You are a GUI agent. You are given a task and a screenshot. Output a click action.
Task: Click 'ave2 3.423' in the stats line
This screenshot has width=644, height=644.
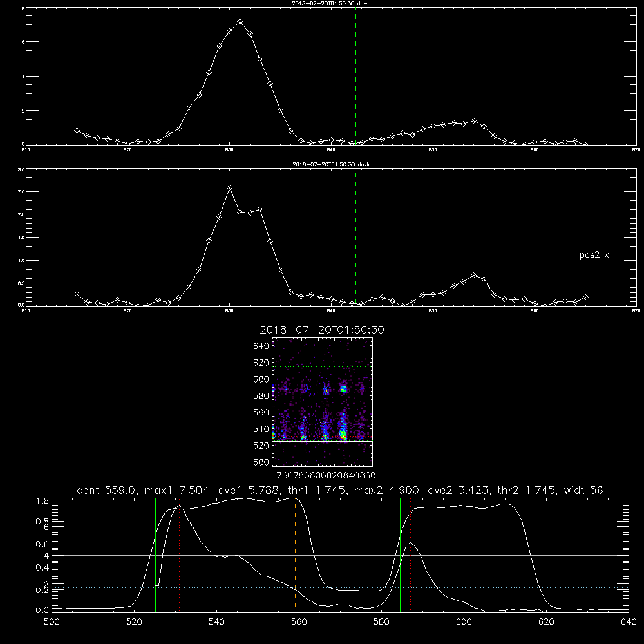(458, 490)
